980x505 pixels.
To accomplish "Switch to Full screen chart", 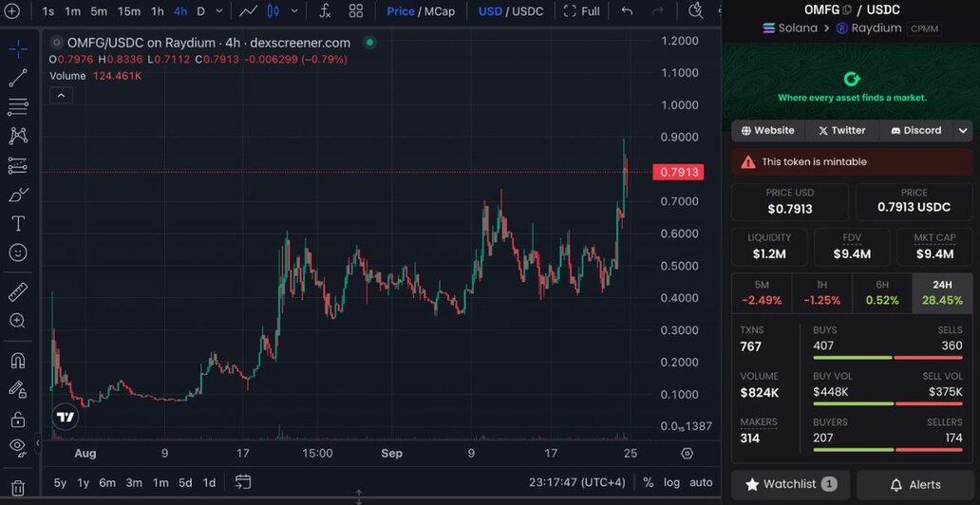I will [582, 11].
